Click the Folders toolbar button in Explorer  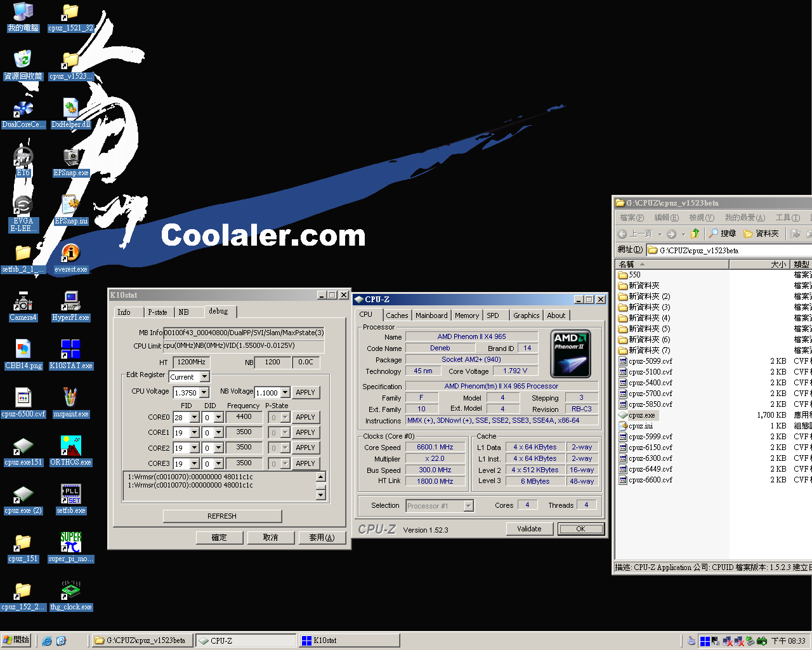click(761, 234)
